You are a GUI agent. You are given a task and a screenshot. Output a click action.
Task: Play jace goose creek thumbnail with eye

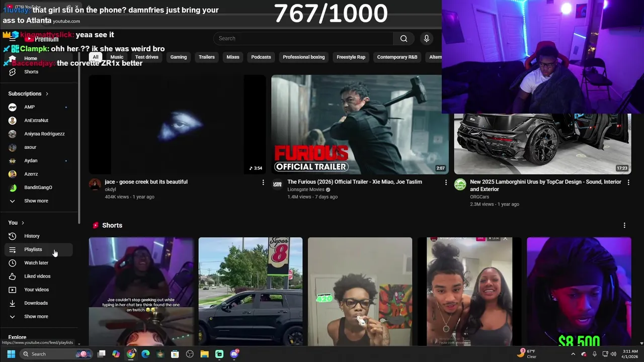click(x=177, y=125)
